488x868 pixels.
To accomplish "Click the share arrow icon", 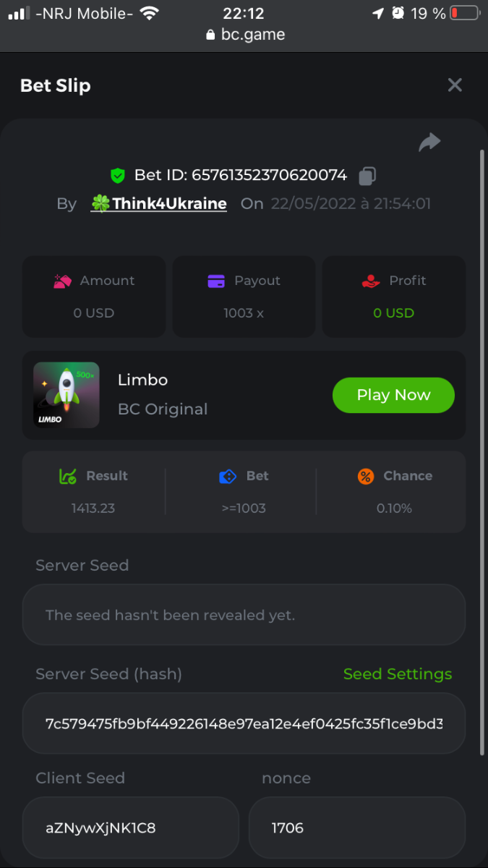I will pyautogui.click(x=429, y=142).
